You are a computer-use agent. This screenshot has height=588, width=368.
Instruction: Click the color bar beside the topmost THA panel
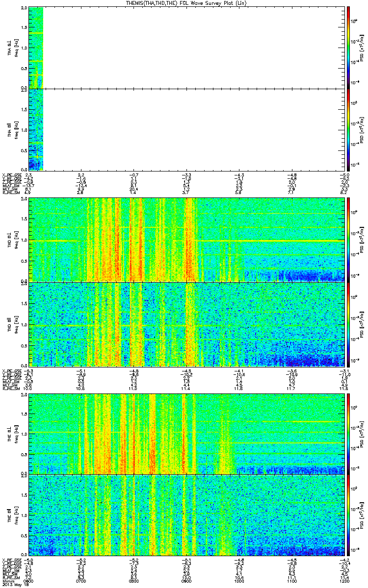click(x=348, y=48)
